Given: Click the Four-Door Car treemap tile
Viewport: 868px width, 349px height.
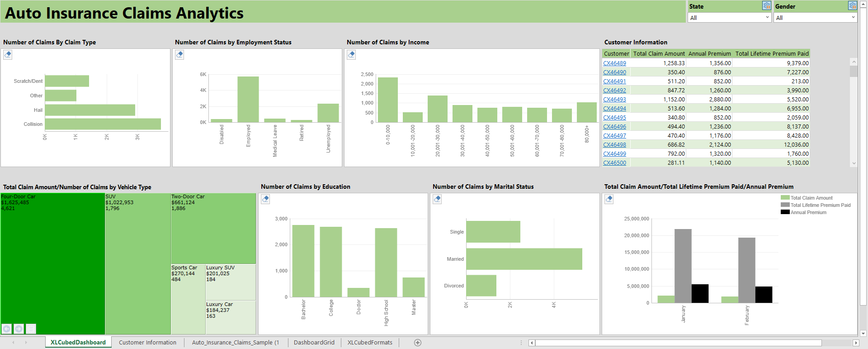Looking at the screenshot, I should [x=52, y=263].
